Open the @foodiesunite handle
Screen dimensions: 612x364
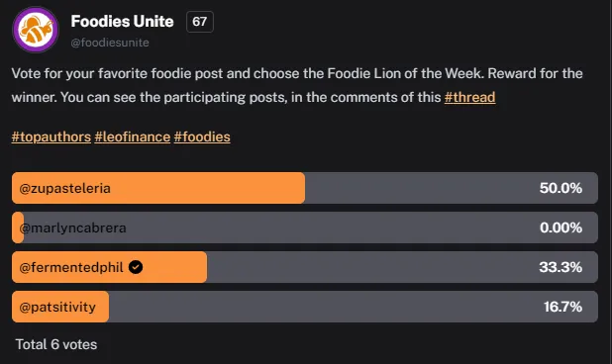[110, 43]
